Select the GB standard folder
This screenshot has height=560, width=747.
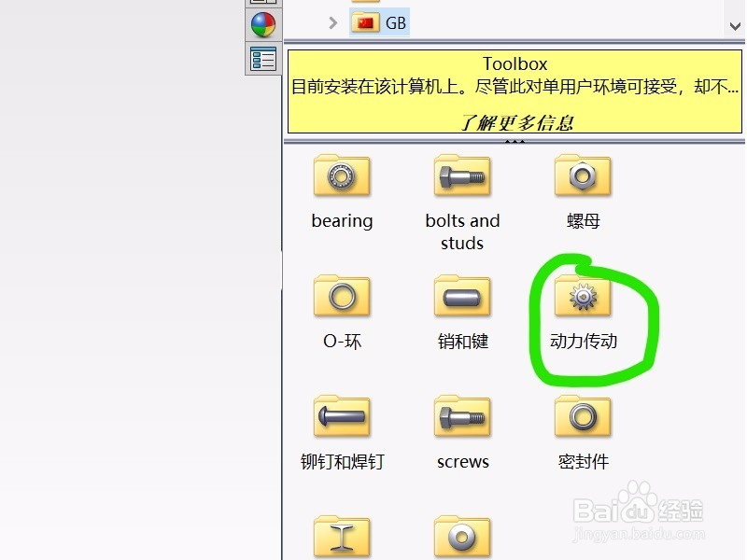point(380,22)
